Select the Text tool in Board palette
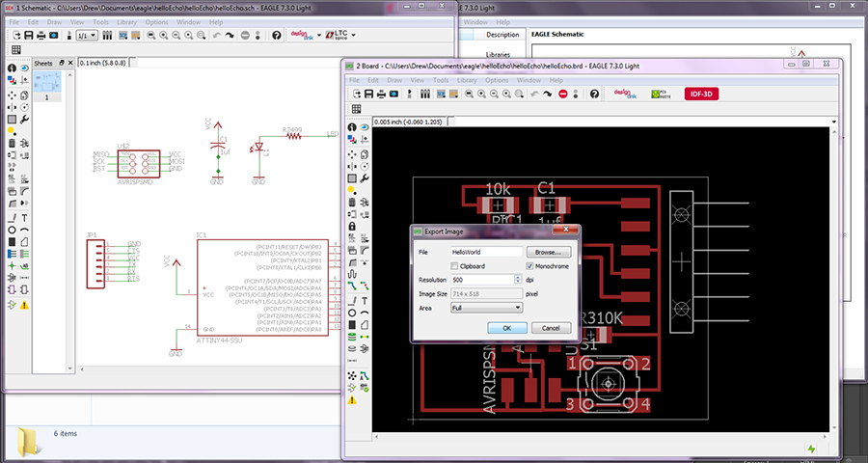868x463 pixels. pos(365,301)
